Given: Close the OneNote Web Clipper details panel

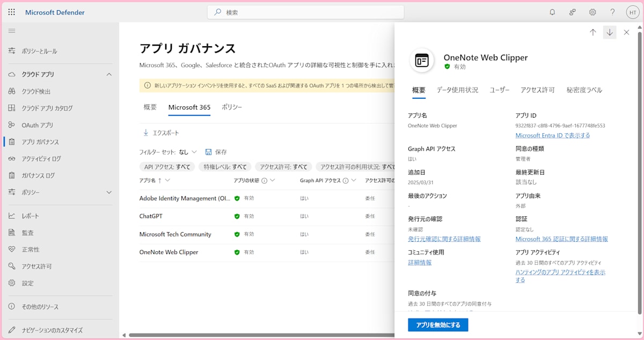Looking at the screenshot, I should (x=626, y=32).
